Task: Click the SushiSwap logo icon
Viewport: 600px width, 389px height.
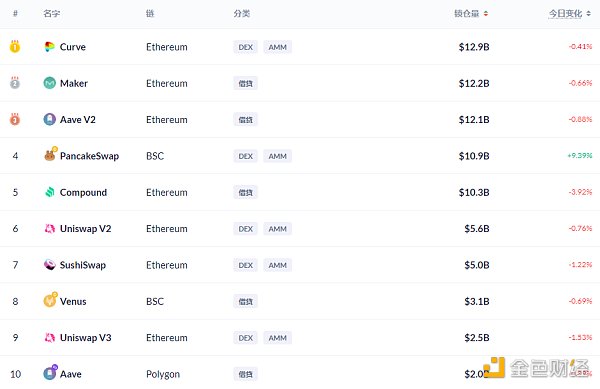Action: pyautogui.click(x=50, y=265)
